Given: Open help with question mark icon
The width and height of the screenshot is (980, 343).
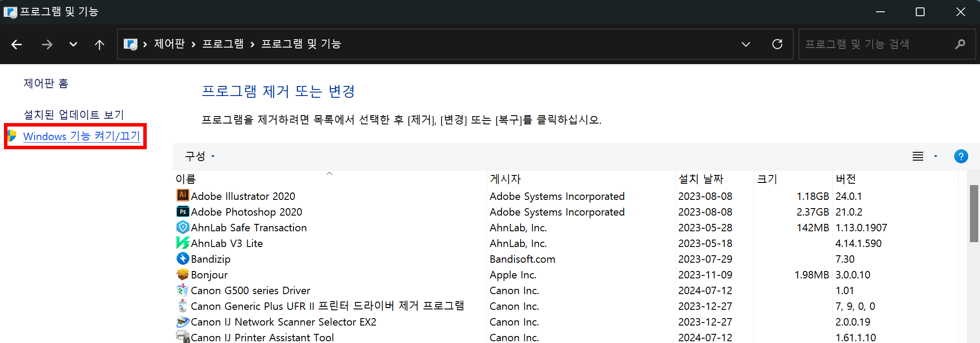Looking at the screenshot, I should pos(961,156).
